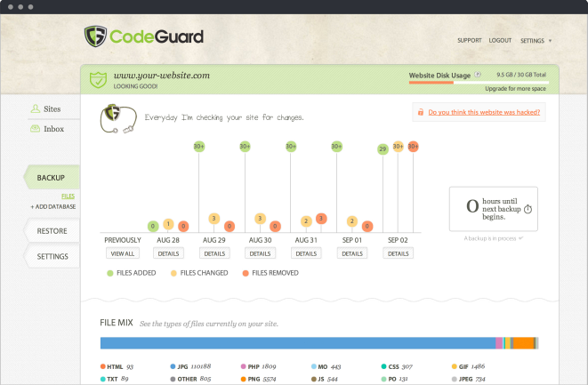Click the orange lock icon beside hacked link

(421, 112)
